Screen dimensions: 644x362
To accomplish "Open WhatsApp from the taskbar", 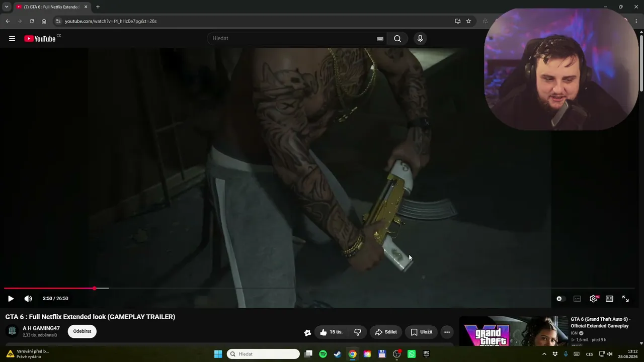I will [412, 354].
